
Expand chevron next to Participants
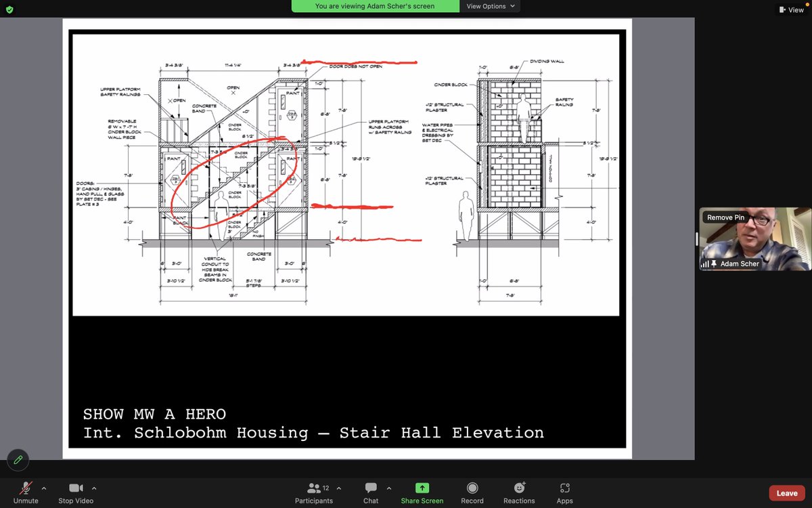[x=338, y=488]
